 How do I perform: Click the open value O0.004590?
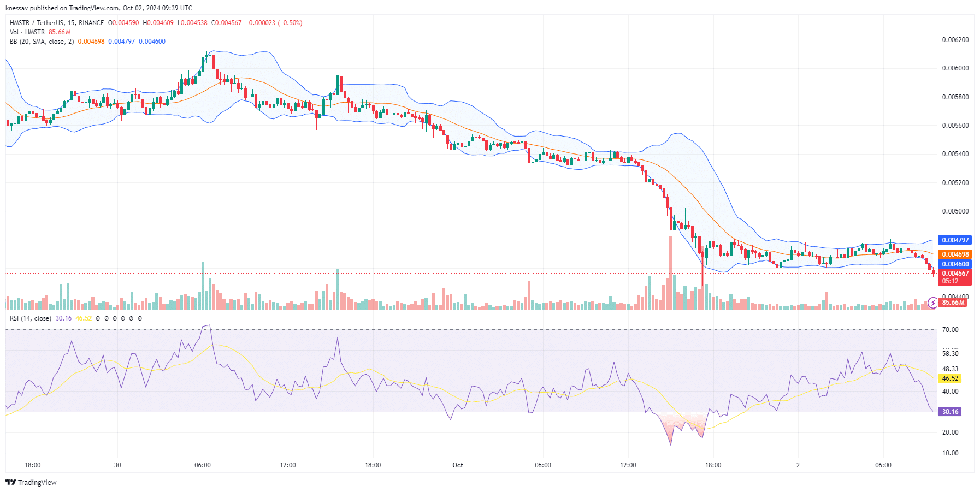point(123,23)
